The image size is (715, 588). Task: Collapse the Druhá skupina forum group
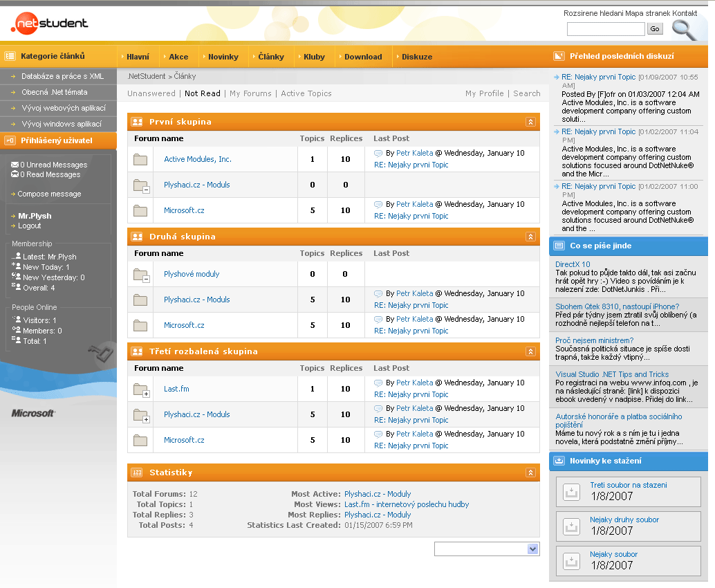(530, 237)
